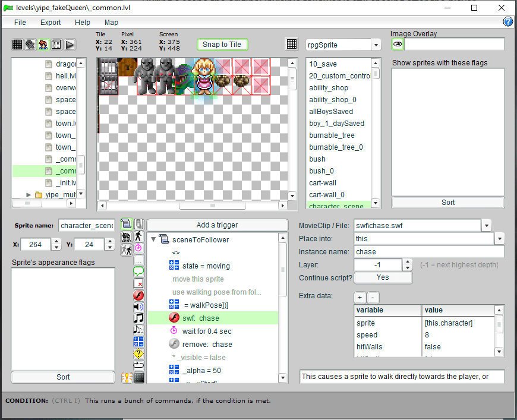Click the yellow question mark condition icon
This screenshot has height=420, width=517.
(x=138, y=353)
